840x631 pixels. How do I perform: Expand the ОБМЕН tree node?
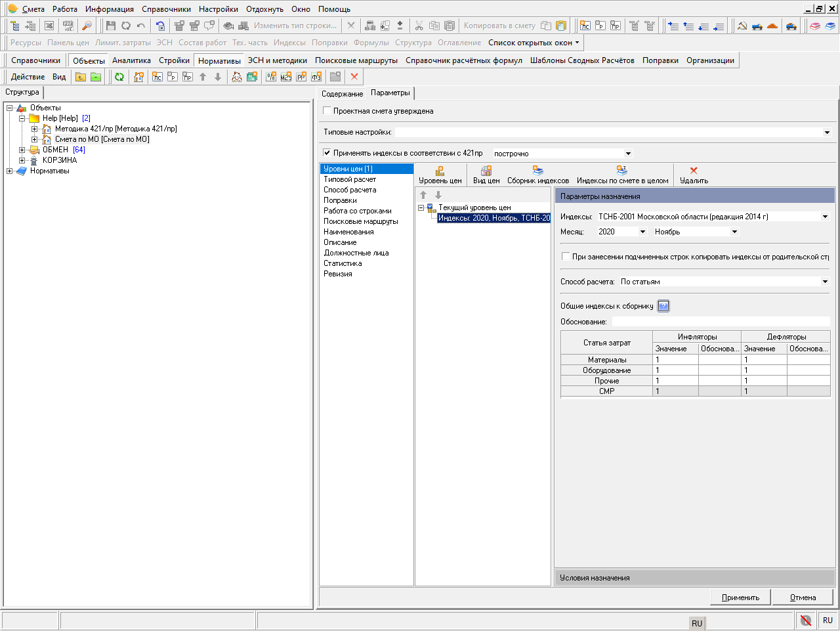click(22, 150)
